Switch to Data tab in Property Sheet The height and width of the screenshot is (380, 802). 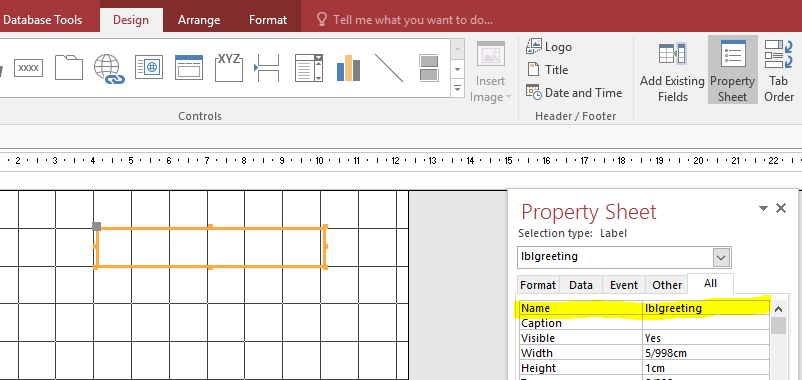pyautogui.click(x=581, y=285)
